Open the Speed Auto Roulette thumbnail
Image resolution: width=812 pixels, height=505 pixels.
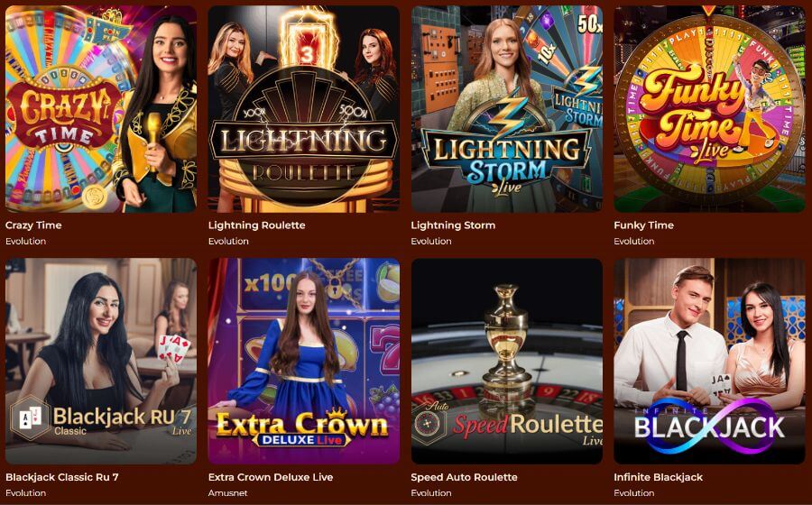tap(507, 361)
